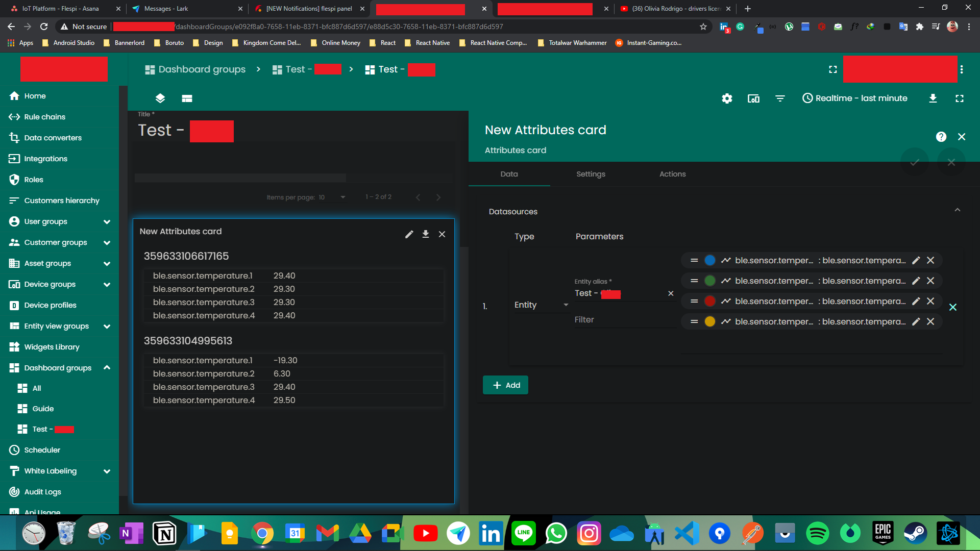The height and width of the screenshot is (551, 980).
Task: Open the Scheduler from the sidebar
Action: click(42, 450)
